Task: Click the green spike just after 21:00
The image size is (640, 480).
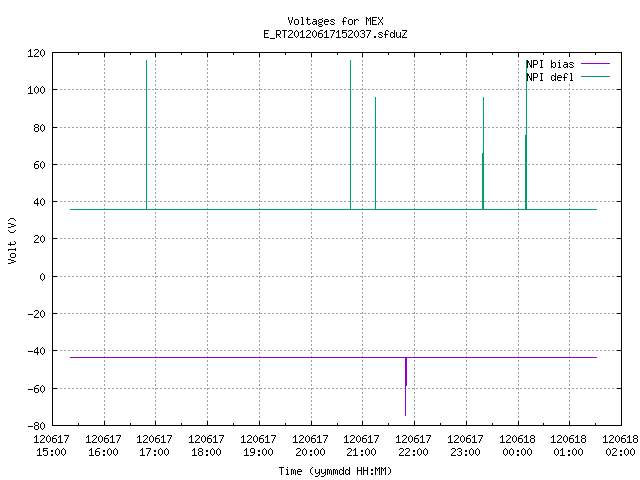Action: 376,153
